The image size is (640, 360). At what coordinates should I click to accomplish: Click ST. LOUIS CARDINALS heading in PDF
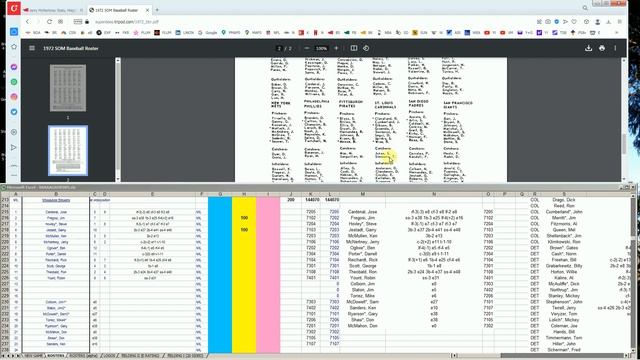click(x=386, y=105)
